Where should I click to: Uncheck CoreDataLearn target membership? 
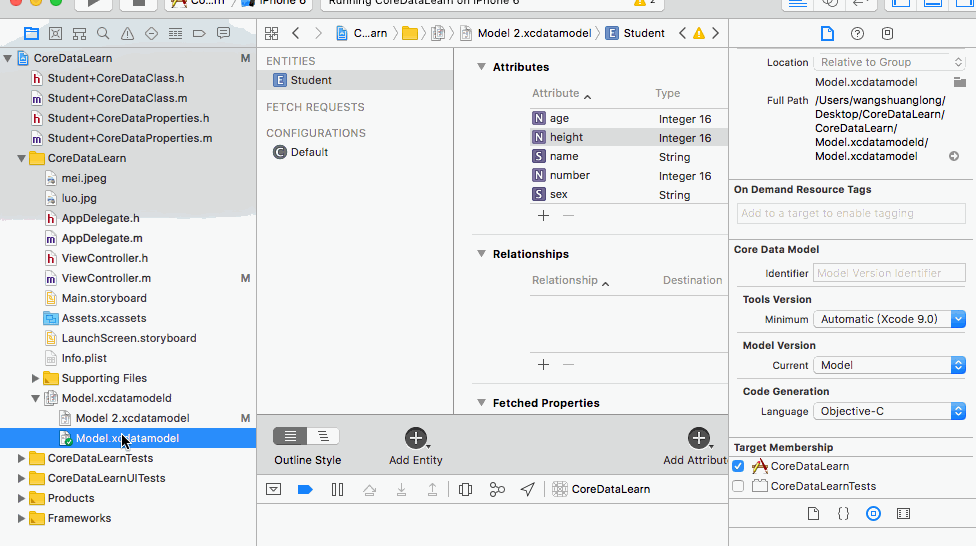738,466
